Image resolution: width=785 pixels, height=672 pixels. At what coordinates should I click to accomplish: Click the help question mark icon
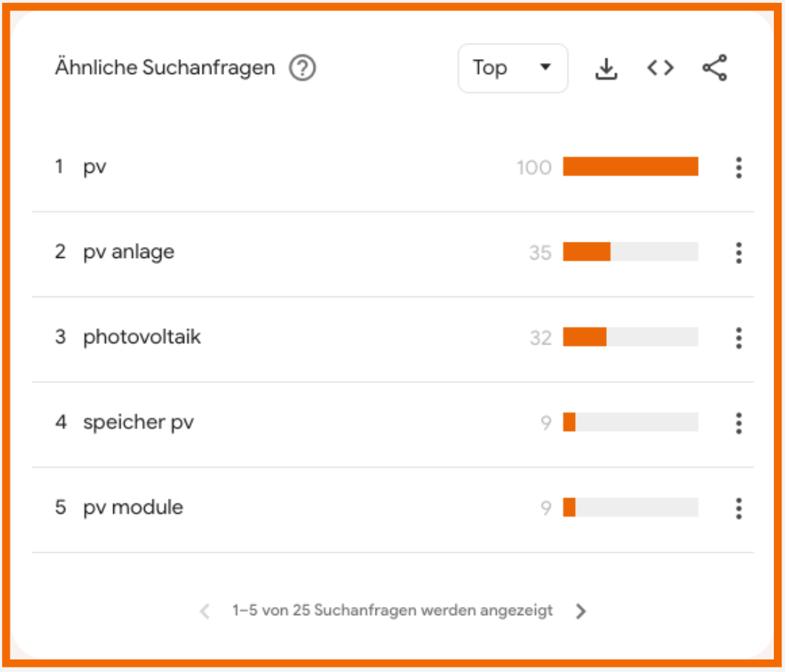(x=302, y=69)
